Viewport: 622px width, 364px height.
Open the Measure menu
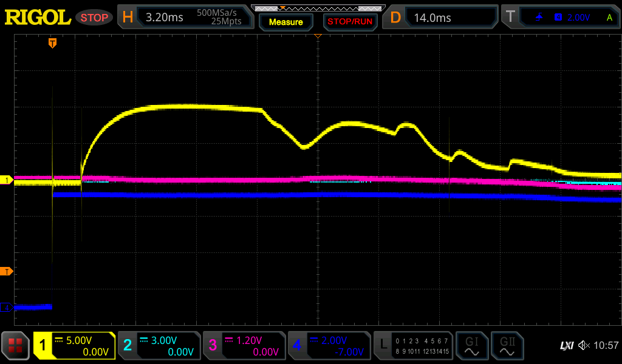pos(285,22)
